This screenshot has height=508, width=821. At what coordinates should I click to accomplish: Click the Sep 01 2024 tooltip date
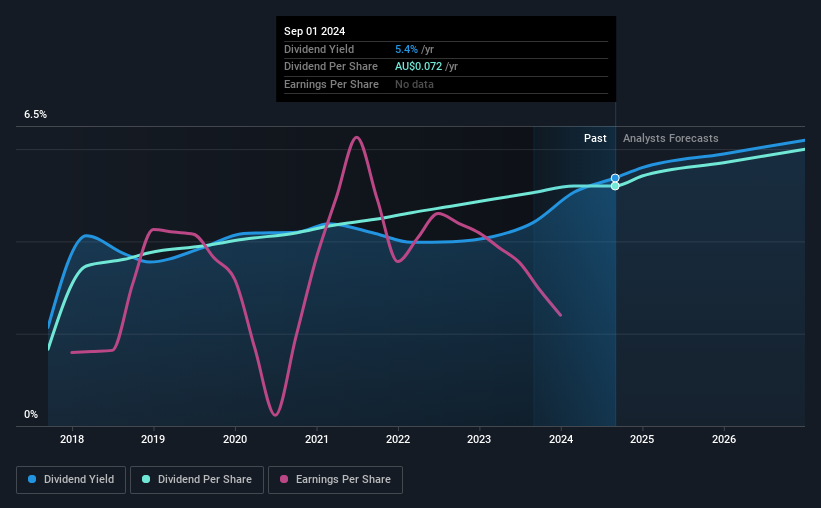click(315, 31)
